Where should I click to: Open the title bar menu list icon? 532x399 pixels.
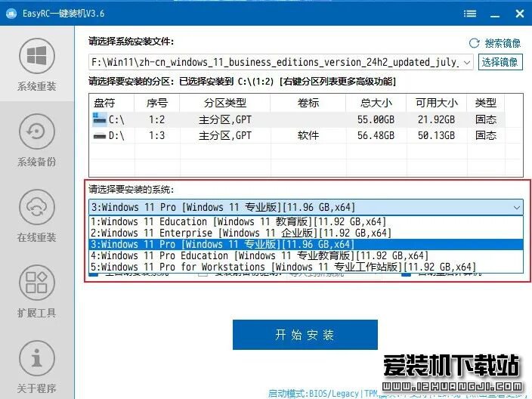point(470,14)
